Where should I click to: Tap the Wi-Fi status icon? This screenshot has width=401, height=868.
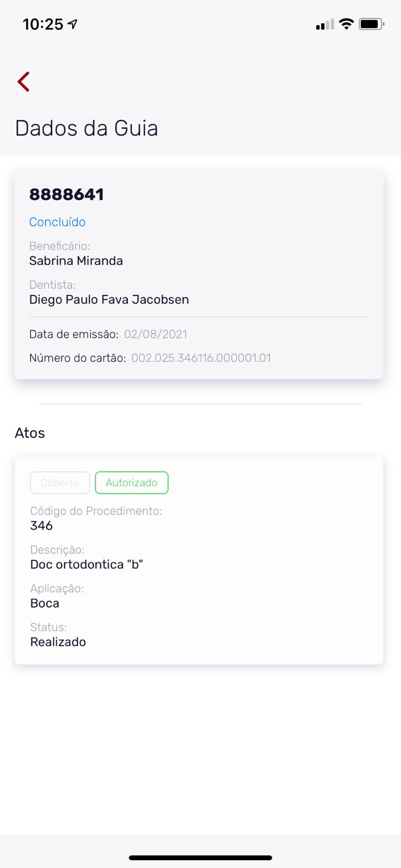346,24
